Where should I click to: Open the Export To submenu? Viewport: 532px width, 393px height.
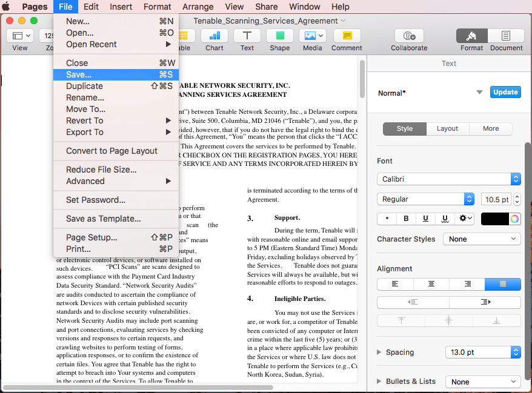point(116,132)
